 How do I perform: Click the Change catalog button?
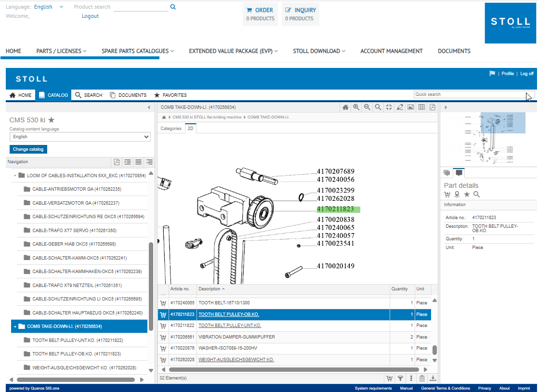click(x=28, y=149)
